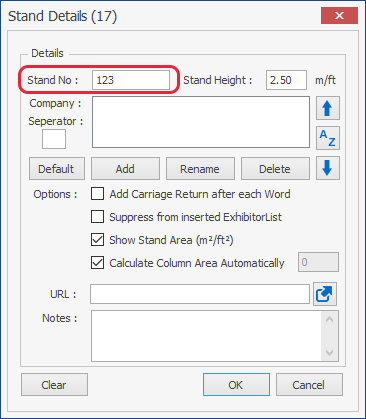The width and height of the screenshot is (366, 419).
Task: Select the Stand Height field with 2.50
Action: (x=286, y=80)
